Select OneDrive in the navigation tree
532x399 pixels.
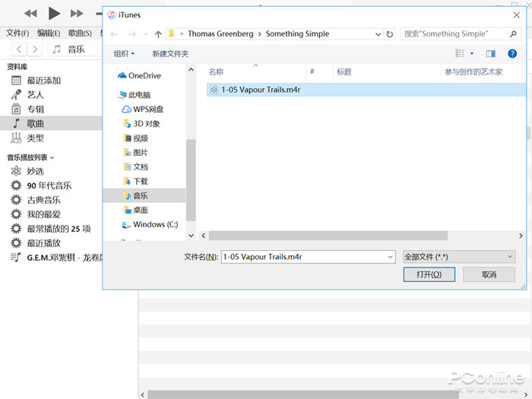coord(139,76)
